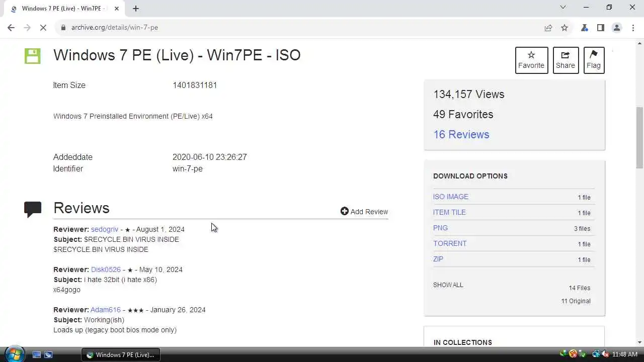
Task: Click the taskbar clock 11:48 AM
Action: coord(625,354)
